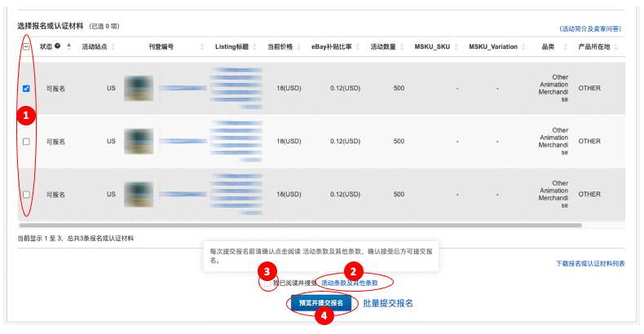Screen dimensions: 644x334
Task: Sort the 品类 column
Action: click(565, 46)
